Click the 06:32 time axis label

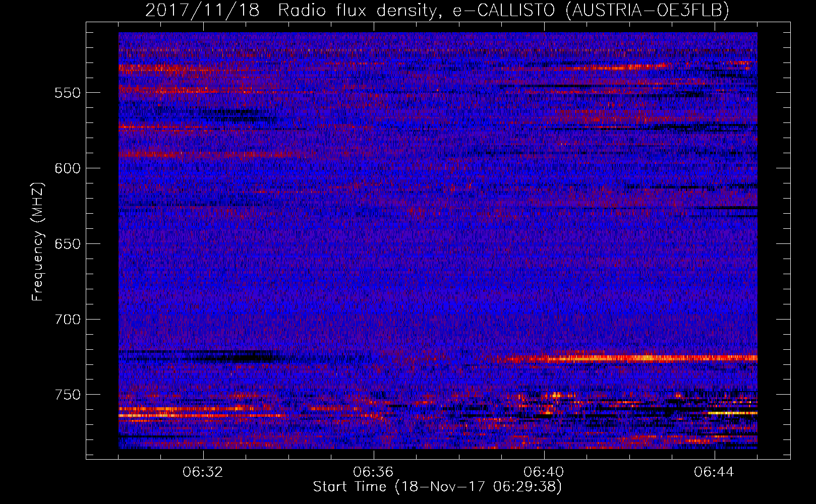tap(203, 472)
